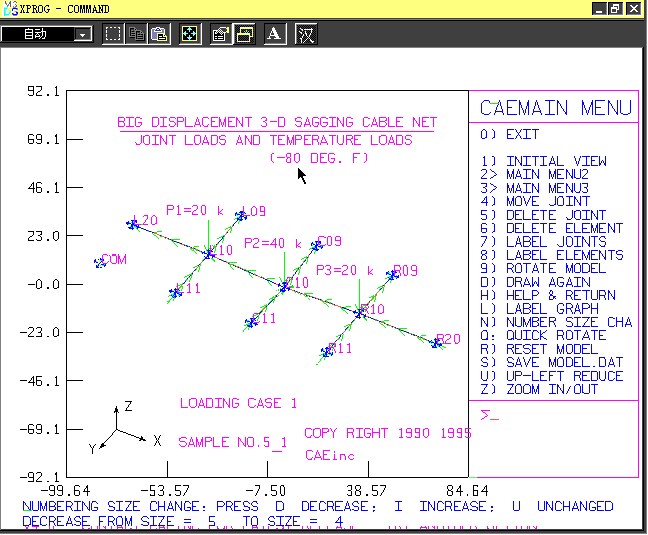Click the P2=40 k load label
648x535 pixels.
click(x=273, y=243)
